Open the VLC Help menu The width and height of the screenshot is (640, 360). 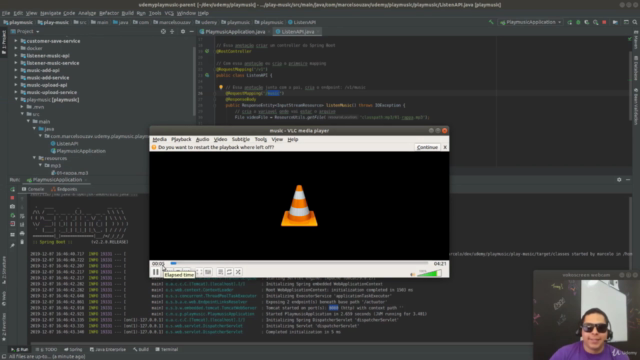293,140
